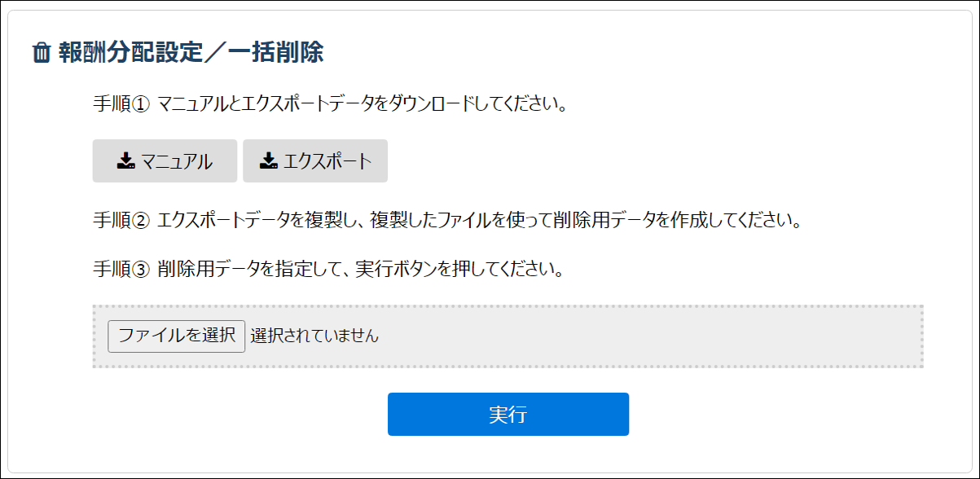
Task: Export data using the エクスポート label
Action: coord(327,161)
